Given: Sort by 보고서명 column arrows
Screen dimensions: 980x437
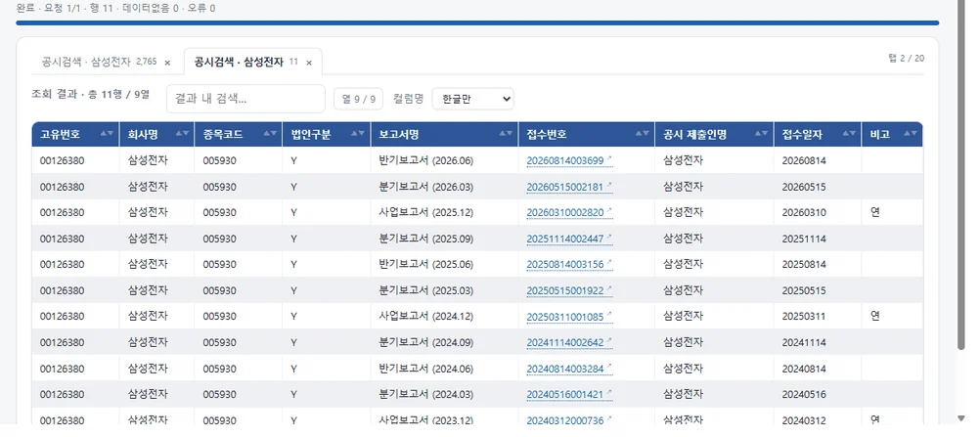Looking at the screenshot, I should click(x=507, y=134).
